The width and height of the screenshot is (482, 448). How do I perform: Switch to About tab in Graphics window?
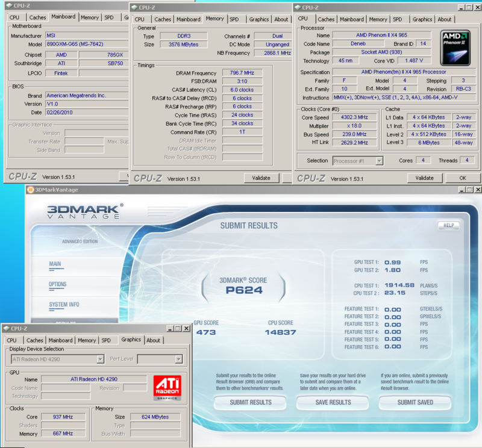pos(154,340)
